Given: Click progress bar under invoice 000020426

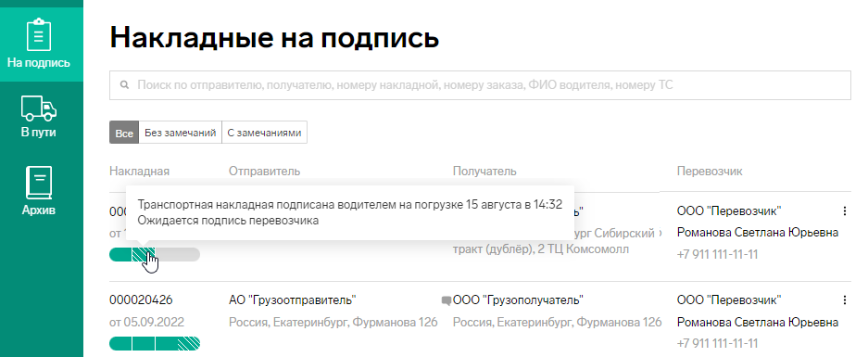Looking at the screenshot, I should (155, 344).
